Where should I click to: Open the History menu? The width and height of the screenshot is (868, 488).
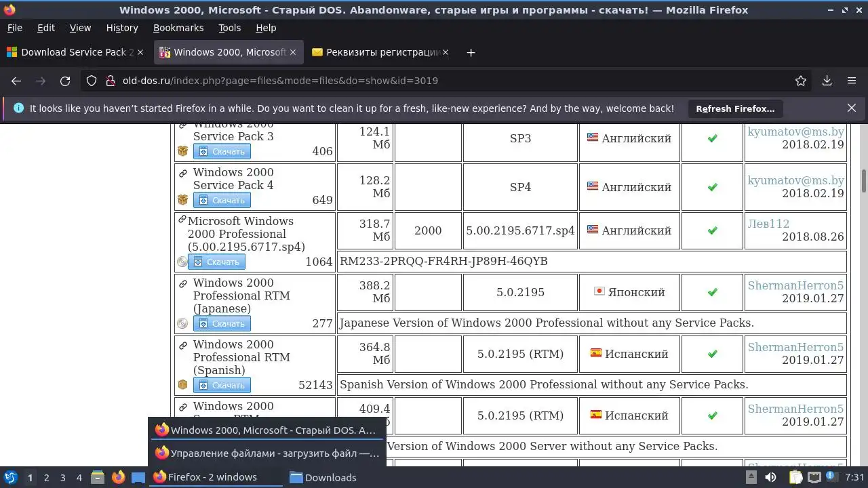[x=122, y=28]
